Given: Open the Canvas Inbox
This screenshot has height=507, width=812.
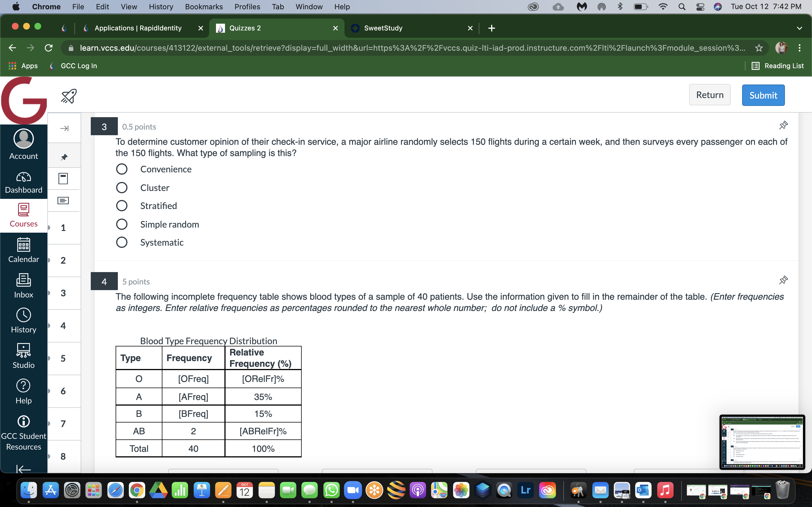Looking at the screenshot, I should (23, 285).
